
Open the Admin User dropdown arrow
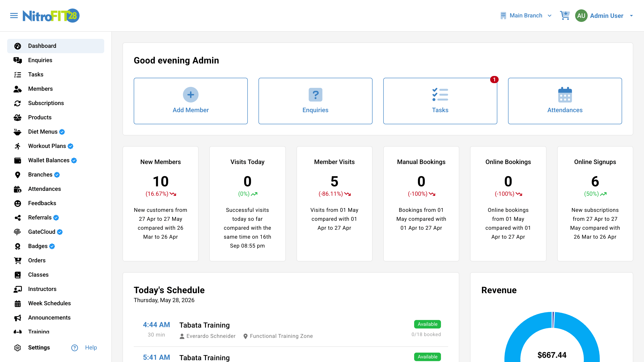(x=631, y=16)
